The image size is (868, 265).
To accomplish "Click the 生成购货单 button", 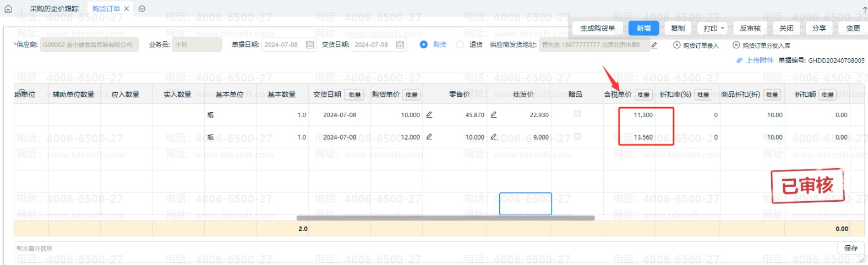I will pos(597,28).
